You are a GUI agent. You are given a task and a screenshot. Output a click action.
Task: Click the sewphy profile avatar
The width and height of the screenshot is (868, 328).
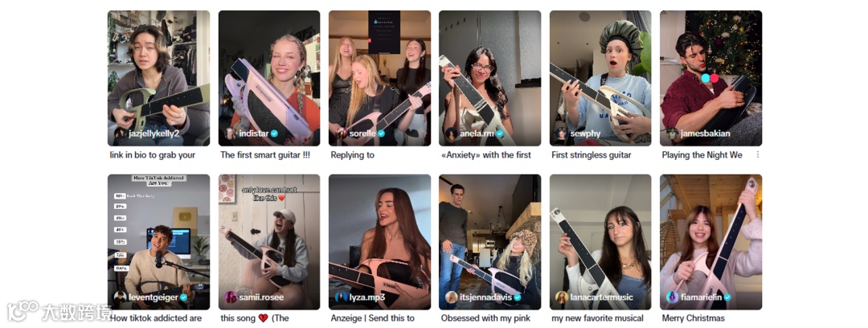562,133
